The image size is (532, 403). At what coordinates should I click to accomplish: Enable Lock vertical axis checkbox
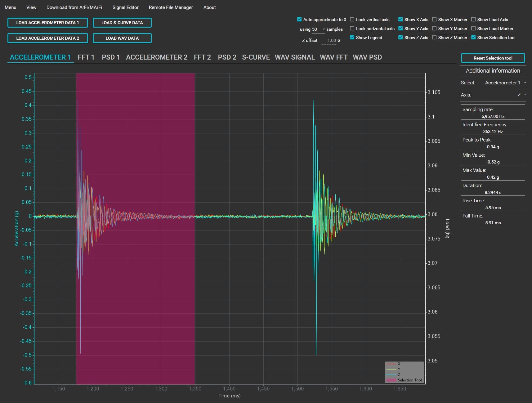point(352,20)
